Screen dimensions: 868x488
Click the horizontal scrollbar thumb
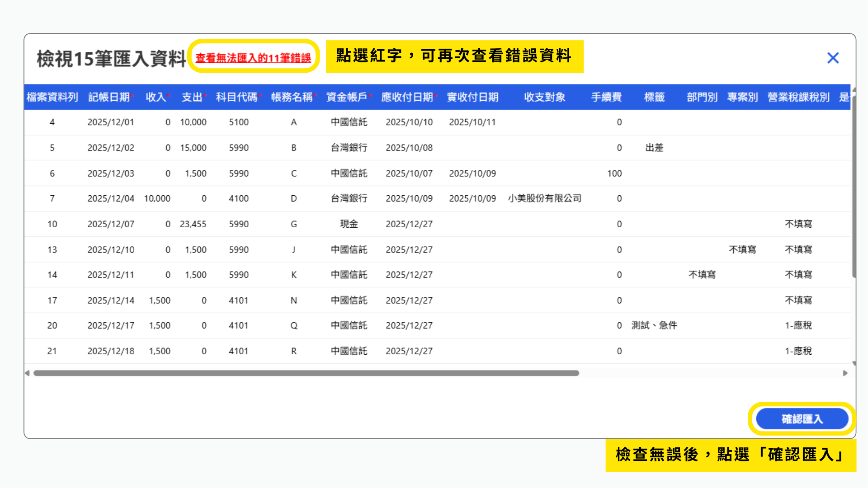click(306, 373)
